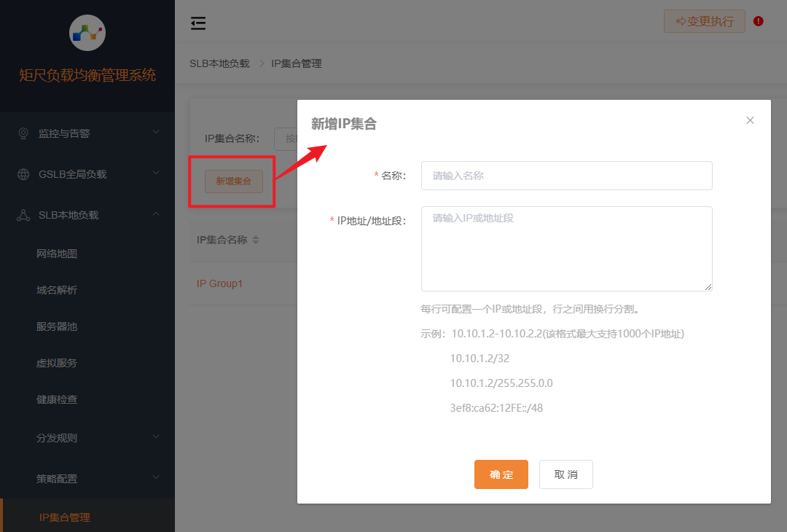This screenshot has height=532, width=787.
Task: Dismiss the dialog with the X icon
Action: click(x=750, y=120)
